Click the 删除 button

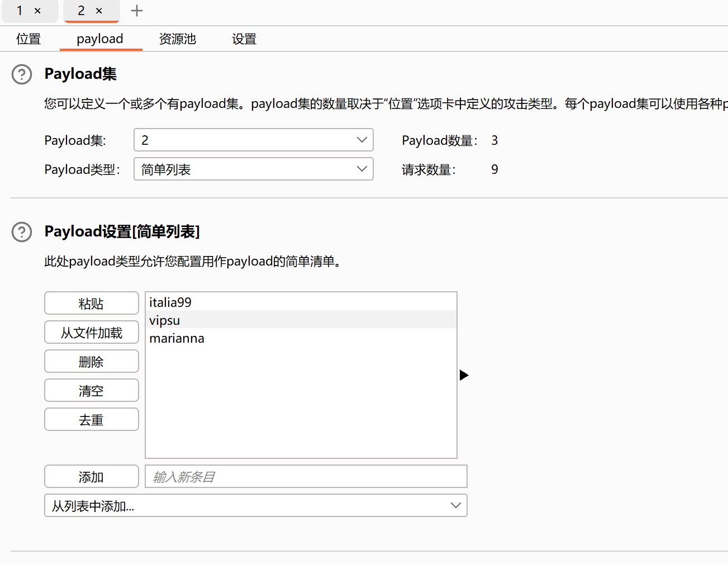click(92, 361)
